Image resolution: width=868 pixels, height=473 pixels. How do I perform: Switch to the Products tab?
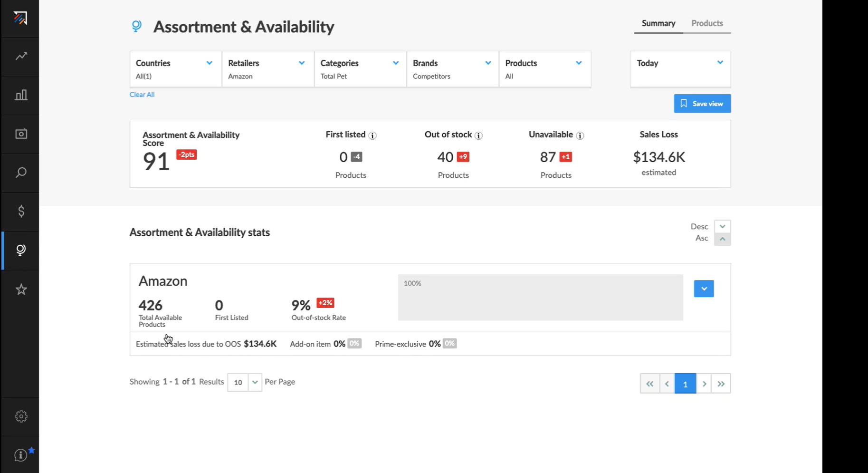click(707, 23)
